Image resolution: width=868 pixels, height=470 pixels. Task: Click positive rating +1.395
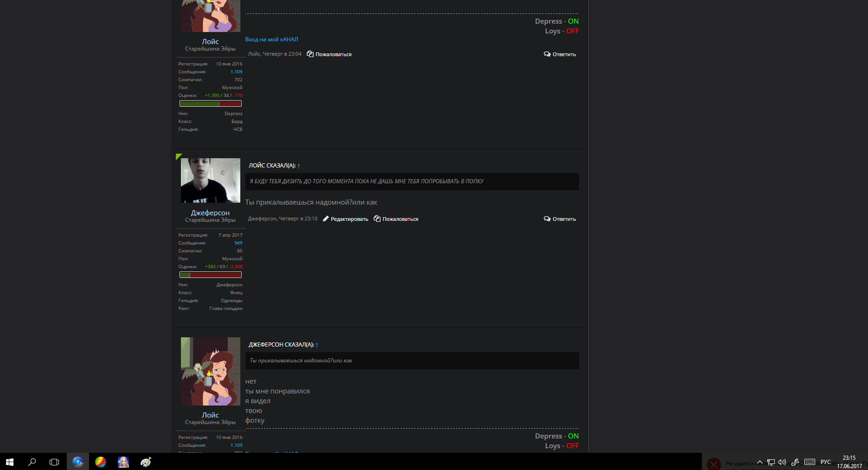pos(212,95)
